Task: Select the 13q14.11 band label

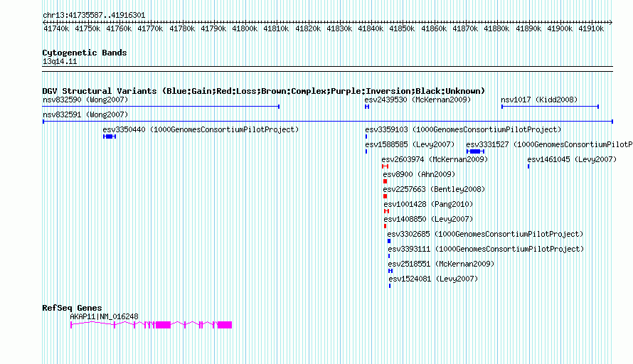Action: (x=60, y=61)
